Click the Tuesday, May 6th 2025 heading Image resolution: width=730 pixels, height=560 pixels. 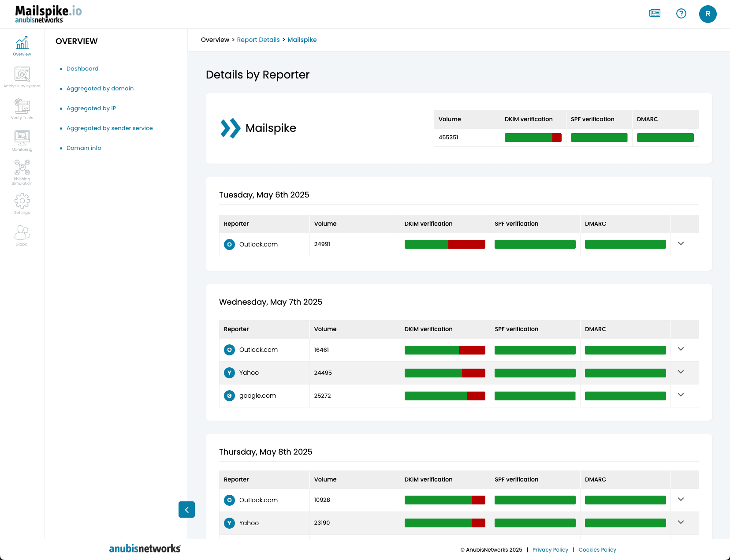click(264, 195)
